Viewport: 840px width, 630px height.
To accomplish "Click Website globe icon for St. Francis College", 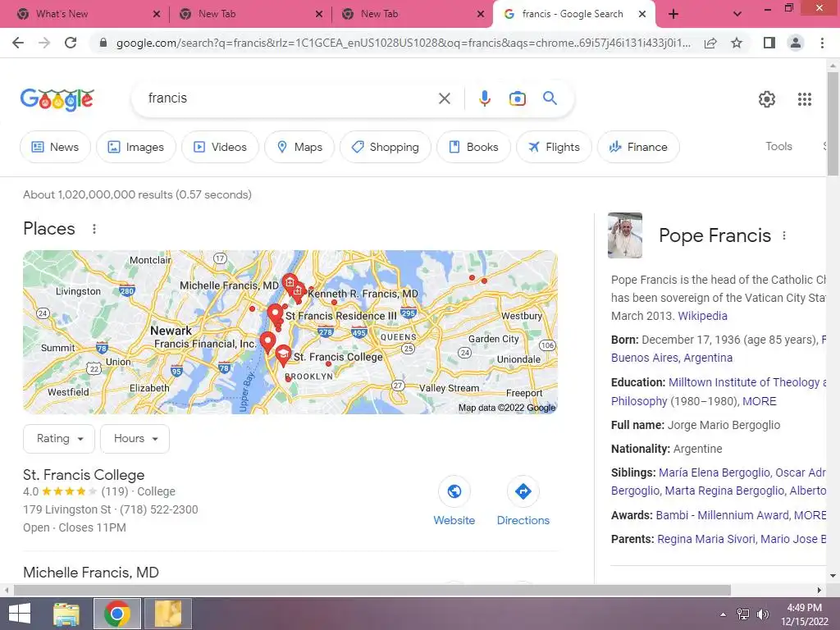I will (454, 491).
